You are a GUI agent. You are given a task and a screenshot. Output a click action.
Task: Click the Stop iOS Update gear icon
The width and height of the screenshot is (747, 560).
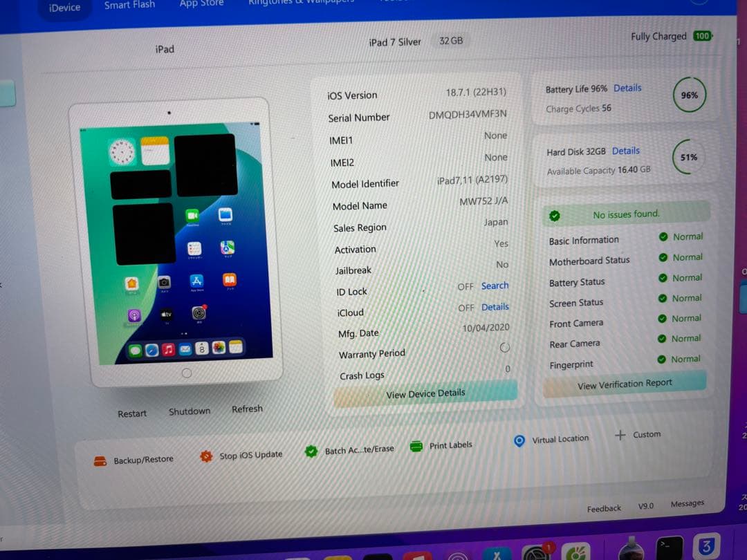coord(205,456)
